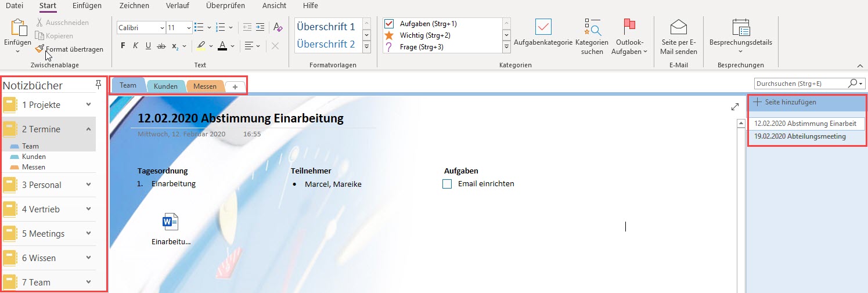This screenshot has height=293, width=868.
Task: Switch to the Kunden section tab
Action: pos(165,86)
